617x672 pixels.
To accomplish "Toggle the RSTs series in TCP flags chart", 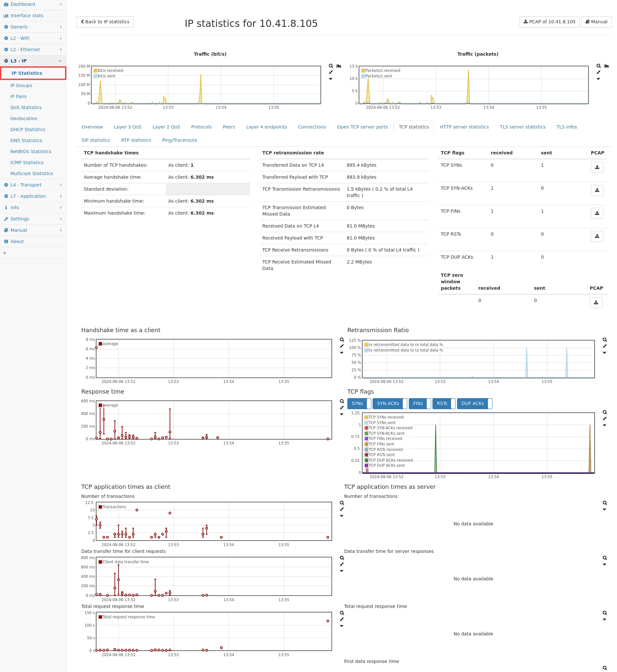I will pos(443,403).
